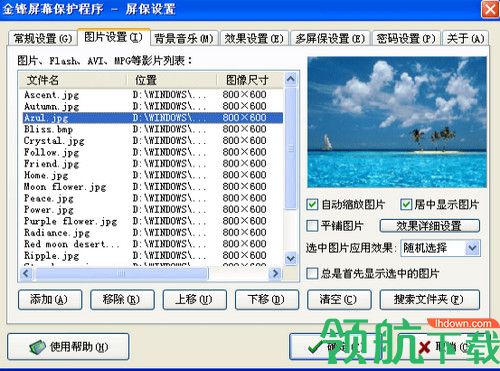Click the 添加(A) button
Viewport: 500px width, 371px height.
pos(50,299)
